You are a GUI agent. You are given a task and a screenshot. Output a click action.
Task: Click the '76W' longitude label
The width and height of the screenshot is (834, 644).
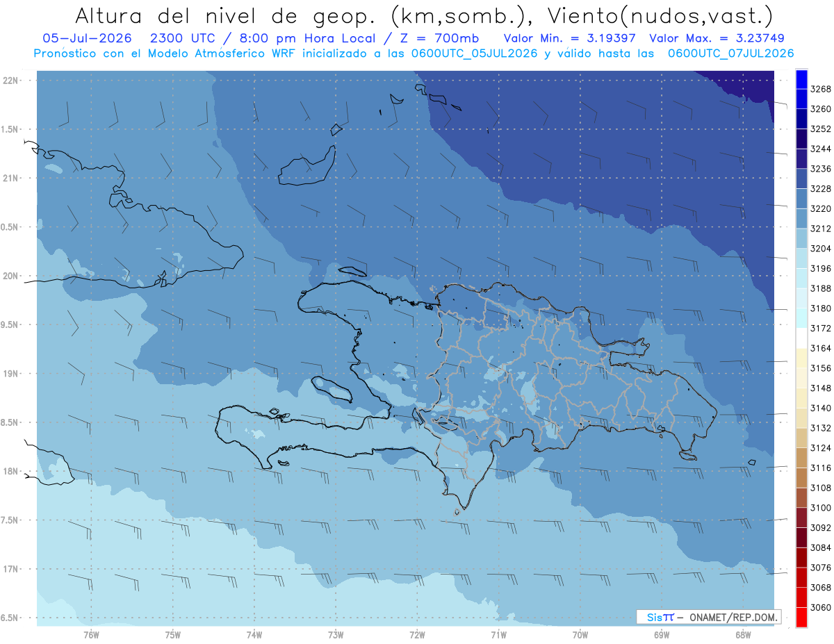[91, 634]
